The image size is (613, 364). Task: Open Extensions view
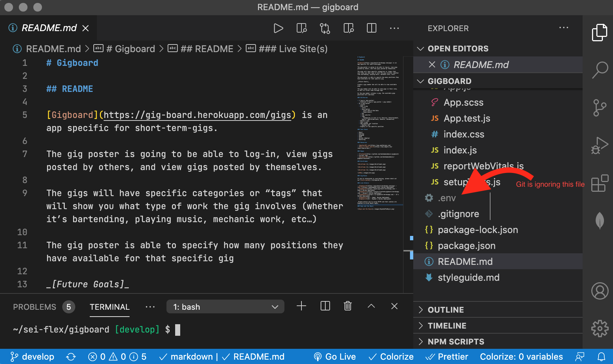[x=600, y=183]
